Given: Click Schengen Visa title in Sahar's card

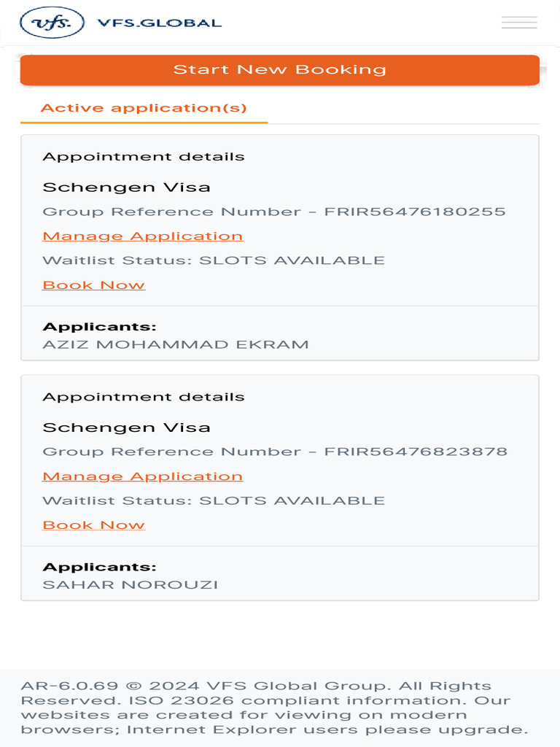Looking at the screenshot, I should 126,427.
